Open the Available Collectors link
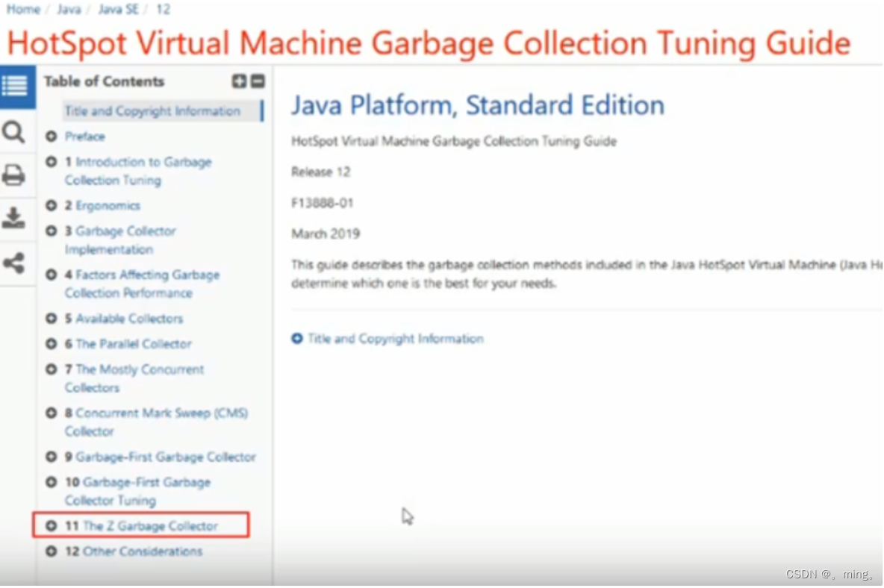 pyautogui.click(x=129, y=319)
